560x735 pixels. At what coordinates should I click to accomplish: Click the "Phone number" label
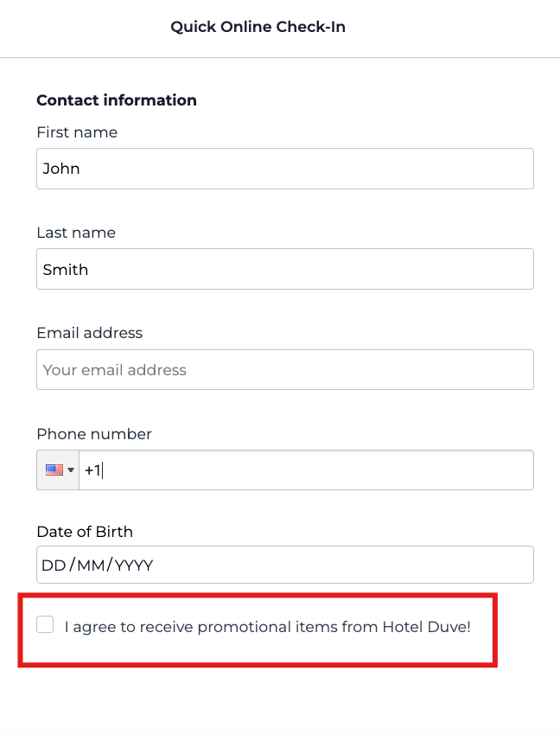94,434
